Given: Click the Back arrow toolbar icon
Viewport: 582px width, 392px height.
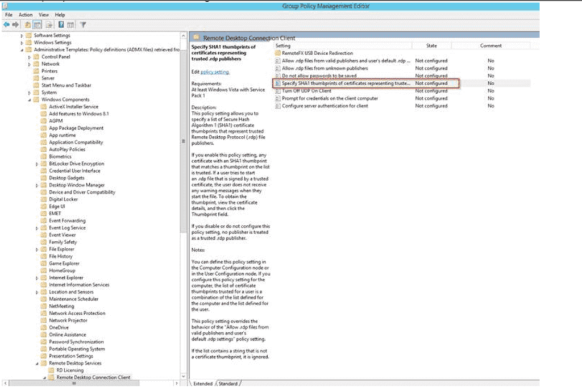Looking at the screenshot, I should click(6, 24).
